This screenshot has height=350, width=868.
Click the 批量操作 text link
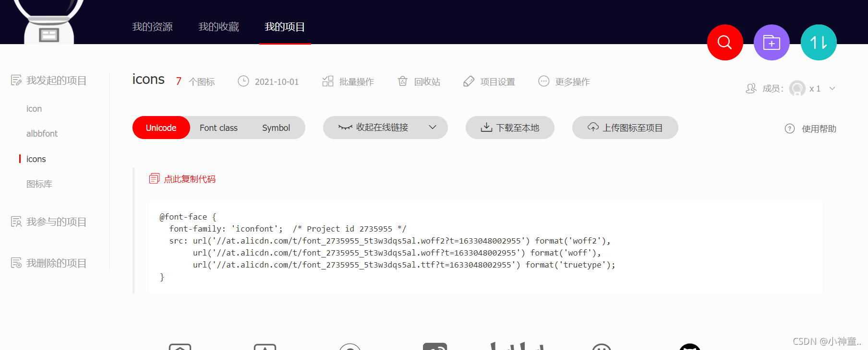357,82
